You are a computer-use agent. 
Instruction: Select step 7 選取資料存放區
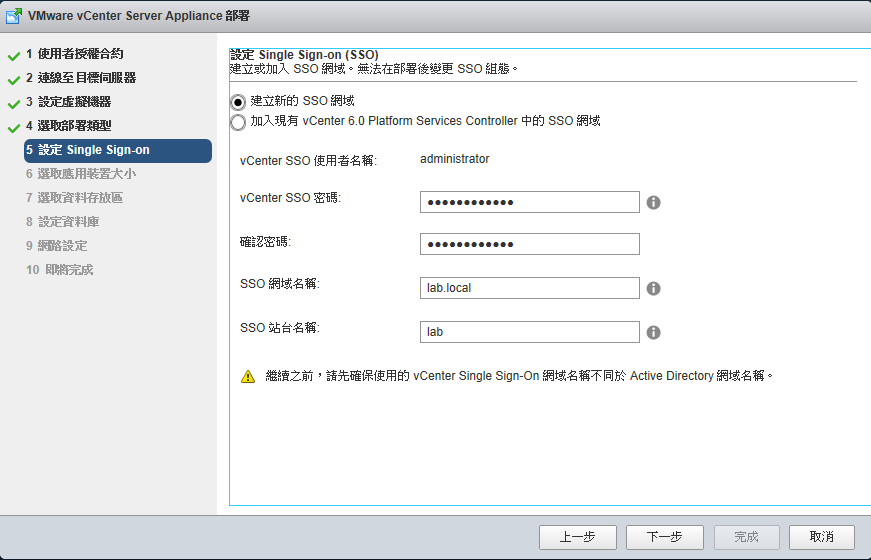point(74,198)
